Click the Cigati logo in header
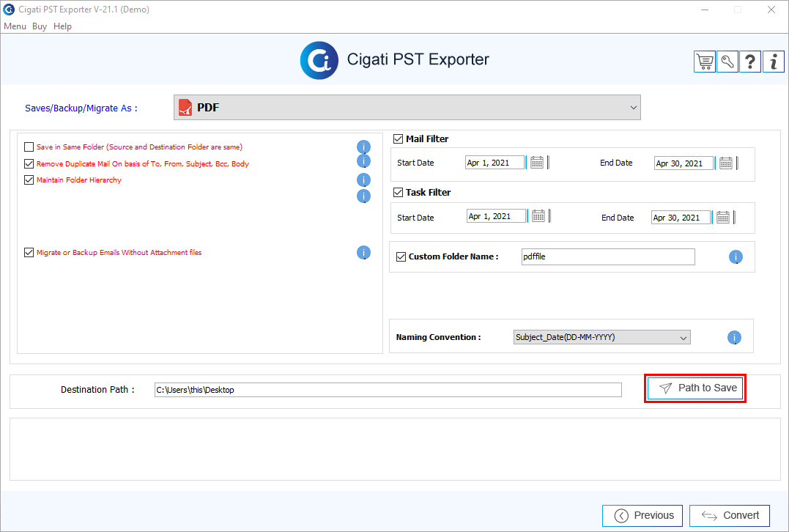The height and width of the screenshot is (532, 789). tap(319, 60)
